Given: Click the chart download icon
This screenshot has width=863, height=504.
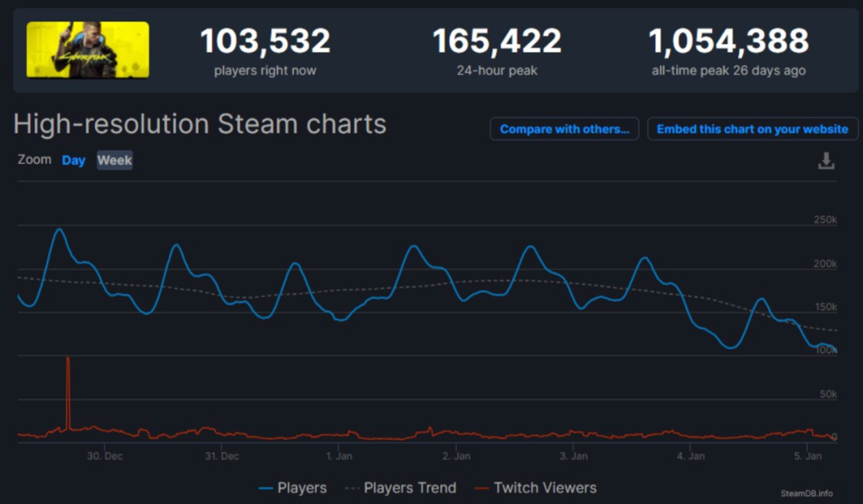Looking at the screenshot, I should [x=826, y=161].
